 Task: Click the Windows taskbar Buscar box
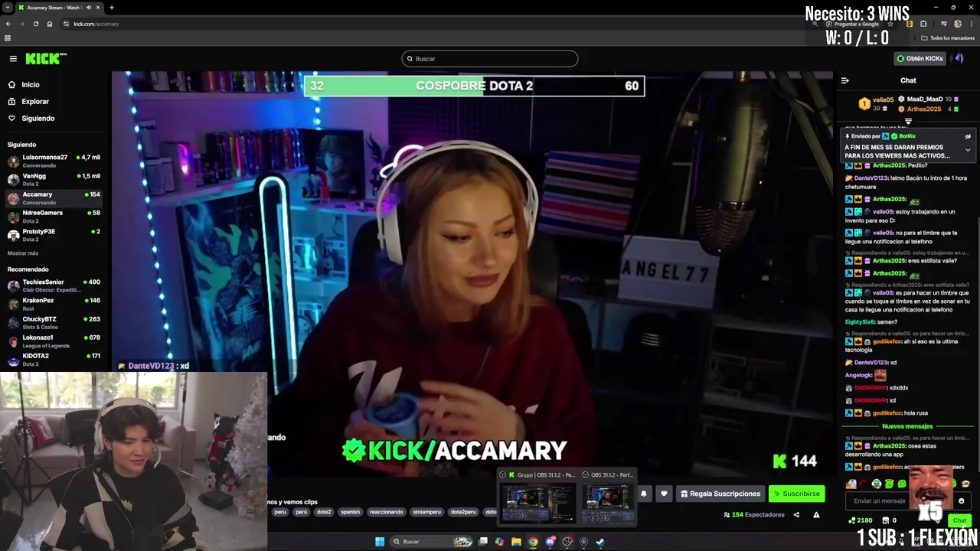pos(432,542)
